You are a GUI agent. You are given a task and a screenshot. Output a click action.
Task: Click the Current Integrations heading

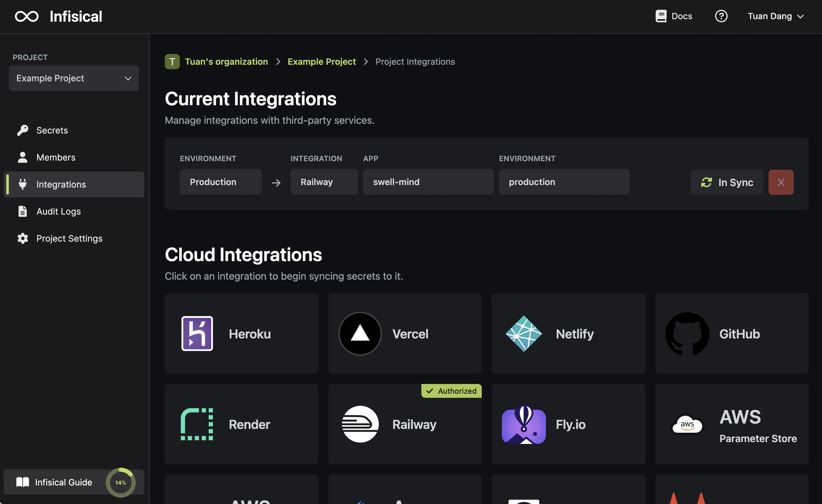tap(251, 99)
